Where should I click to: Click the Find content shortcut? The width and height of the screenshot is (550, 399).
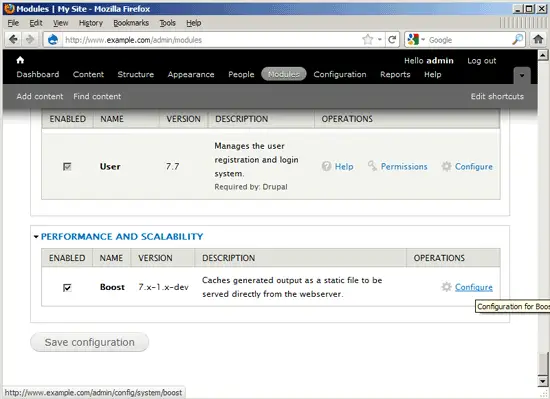click(x=97, y=96)
